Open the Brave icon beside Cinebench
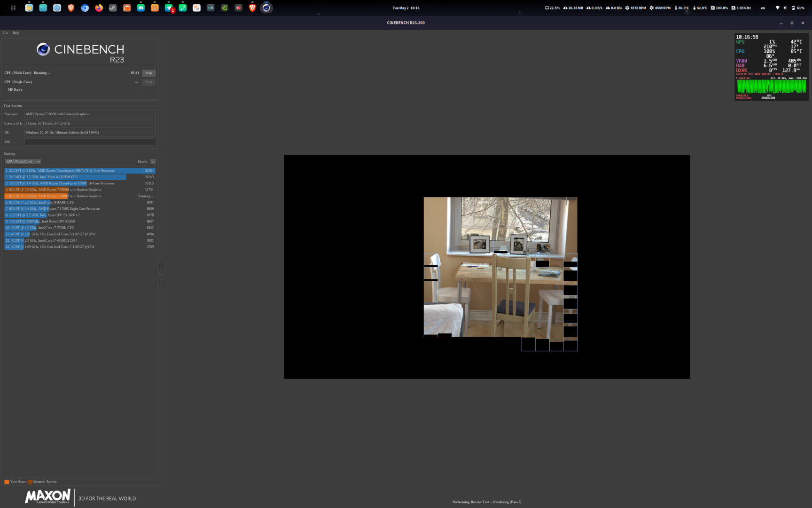This screenshot has height=508, width=812. tap(252, 8)
